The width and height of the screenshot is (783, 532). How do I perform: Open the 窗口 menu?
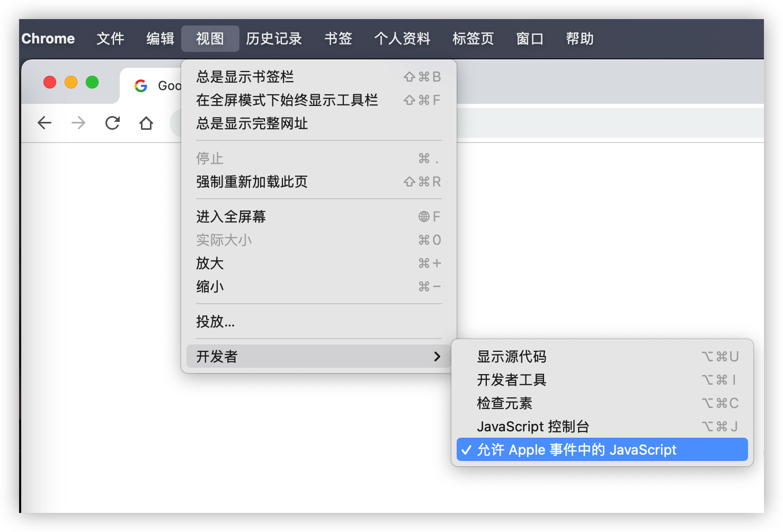pos(530,39)
